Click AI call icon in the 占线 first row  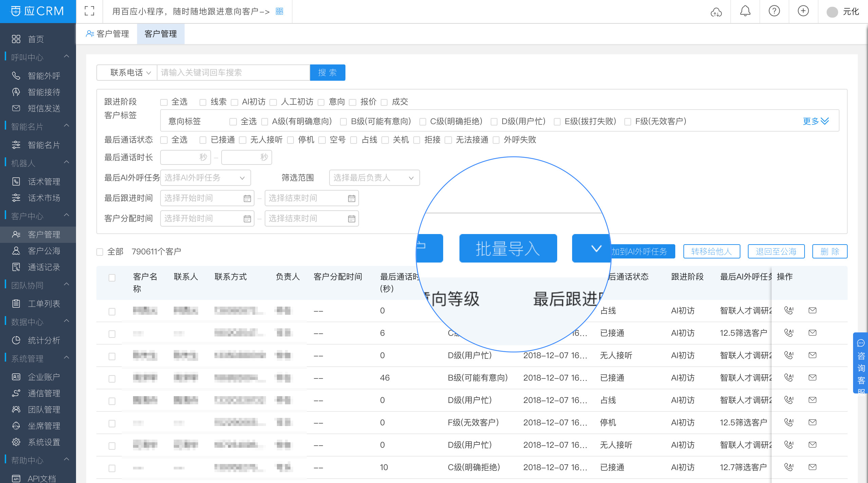pyautogui.click(x=789, y=310)
